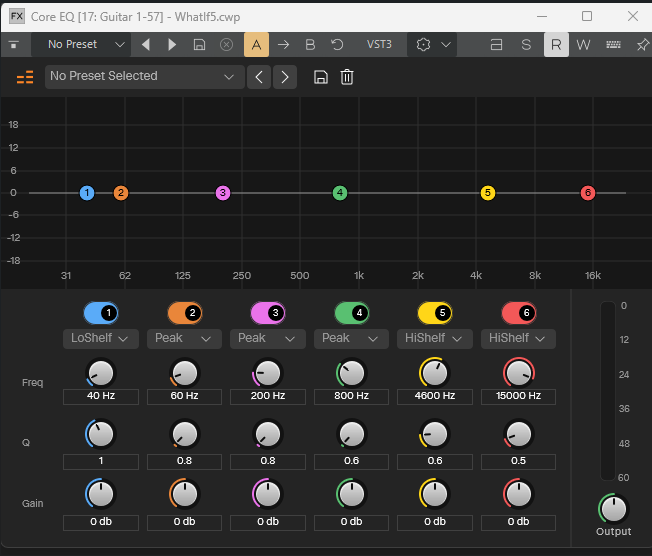Open the No Preset Selected dropdown
The height and width of the screenshot is (556, 652).
pyautogui.click(x=144, y=76)
